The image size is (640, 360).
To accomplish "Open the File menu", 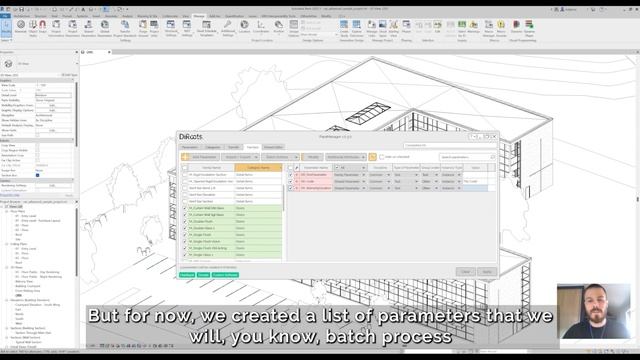I will pos(5,16).
